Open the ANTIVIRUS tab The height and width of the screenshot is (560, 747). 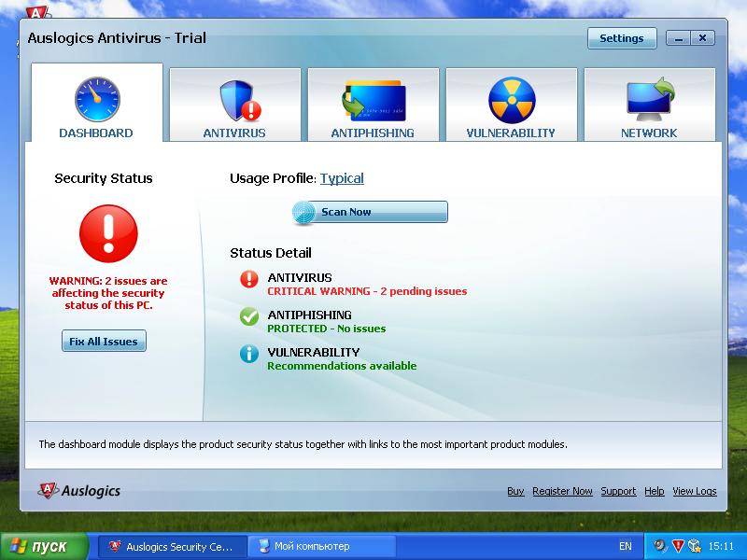[235, 105]
